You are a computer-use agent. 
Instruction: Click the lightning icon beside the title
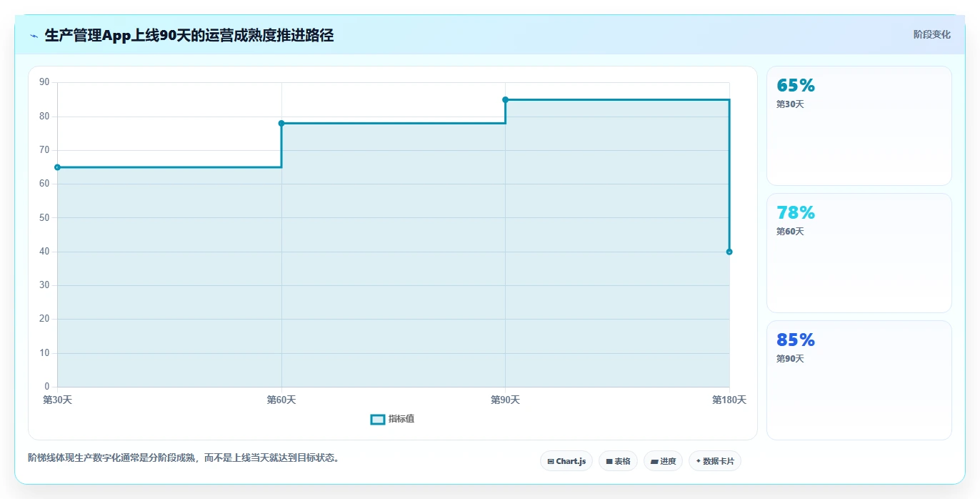click(x=34, y=36)
